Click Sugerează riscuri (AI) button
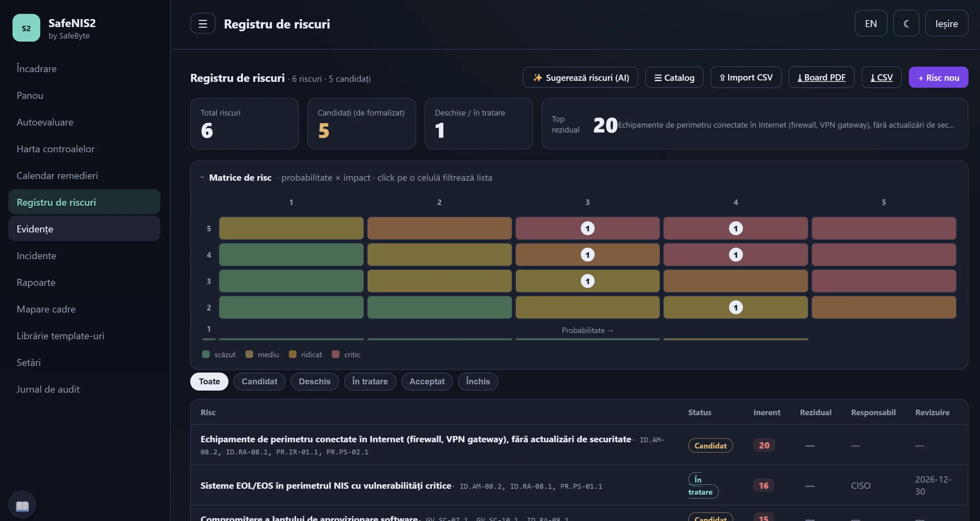The width and height of the screenshot is (980, 521). (580, 77)
